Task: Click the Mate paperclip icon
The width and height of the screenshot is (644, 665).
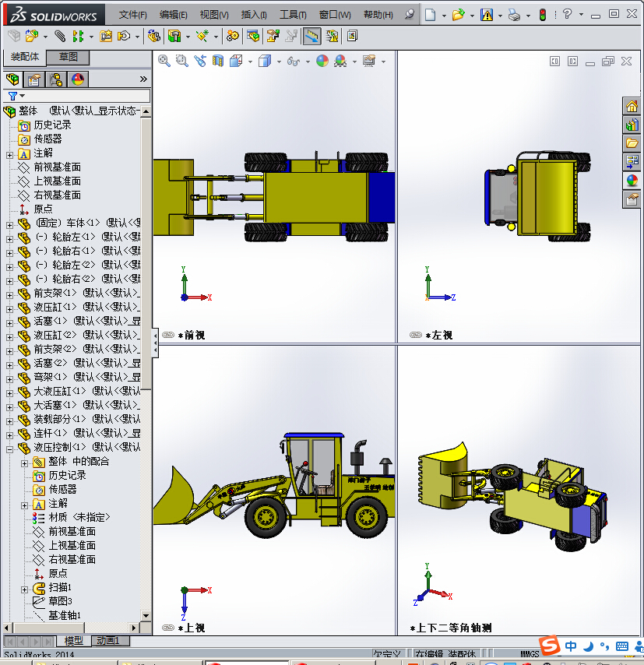Action: click(60, 36)
